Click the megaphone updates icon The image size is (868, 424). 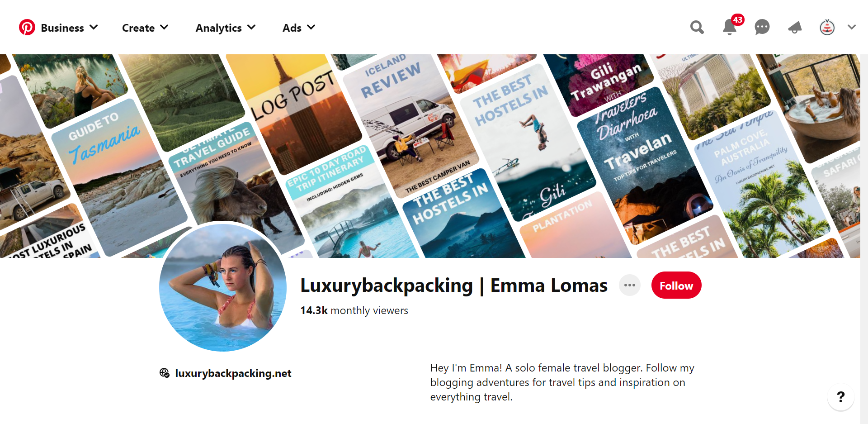(x=794, y=28)
